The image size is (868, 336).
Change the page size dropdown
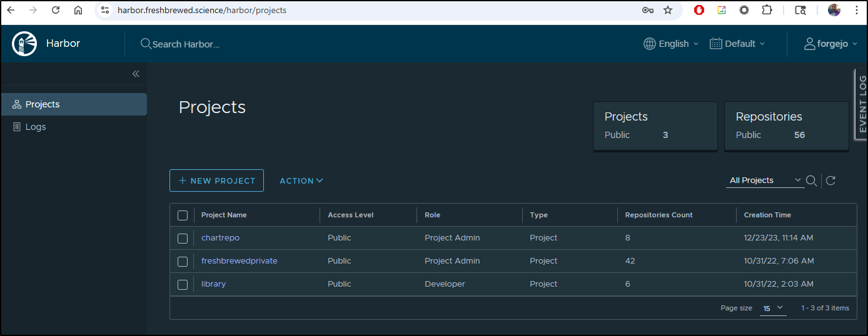click(772, 308)
